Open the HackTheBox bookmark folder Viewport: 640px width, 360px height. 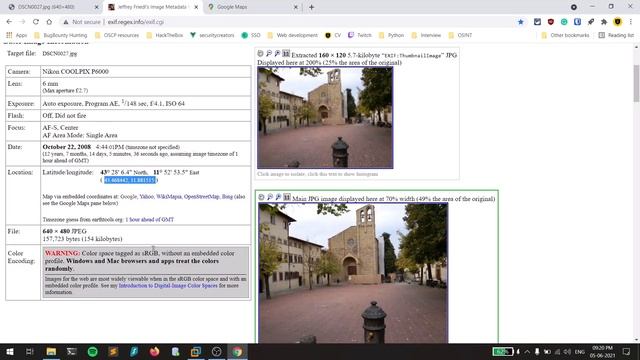(x=165, y=35)
